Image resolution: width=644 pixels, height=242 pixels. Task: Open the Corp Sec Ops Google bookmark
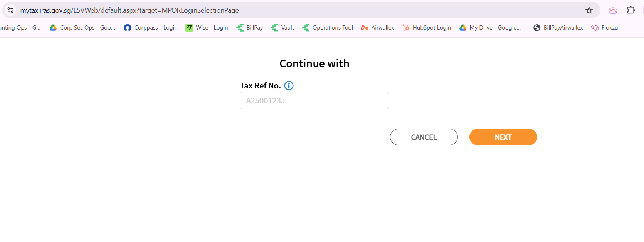pyautogui.click(x=82, y=28)
